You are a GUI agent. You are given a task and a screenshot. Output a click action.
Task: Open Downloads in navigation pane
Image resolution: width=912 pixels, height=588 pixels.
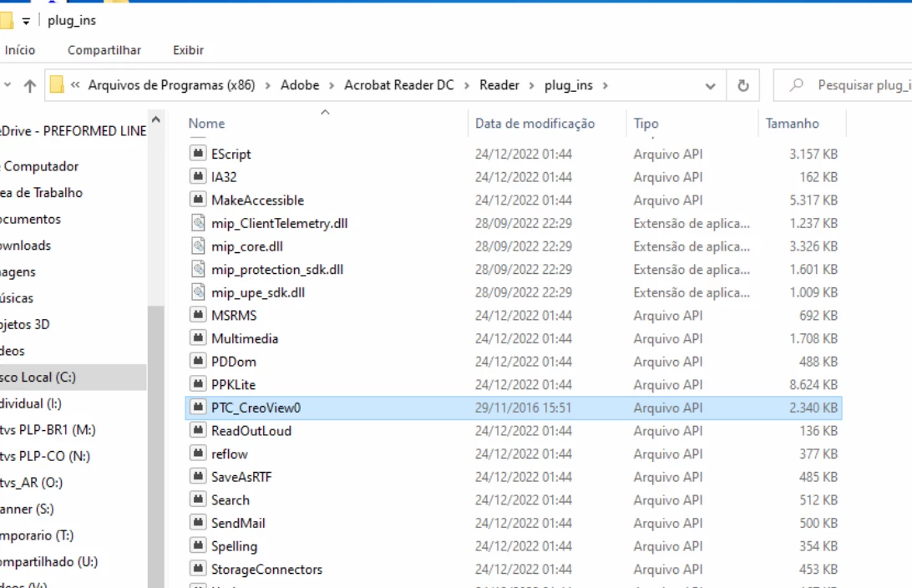[26, 246]
